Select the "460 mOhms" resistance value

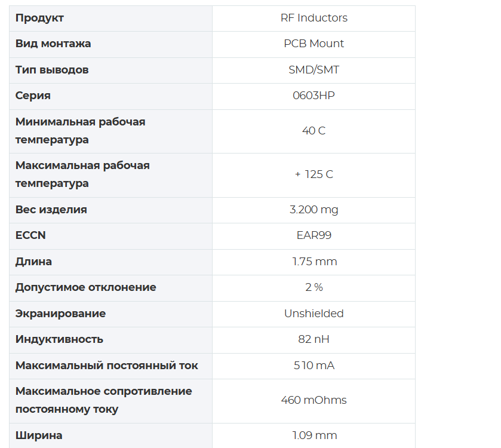pyautogui.click(x=313, y=400)
